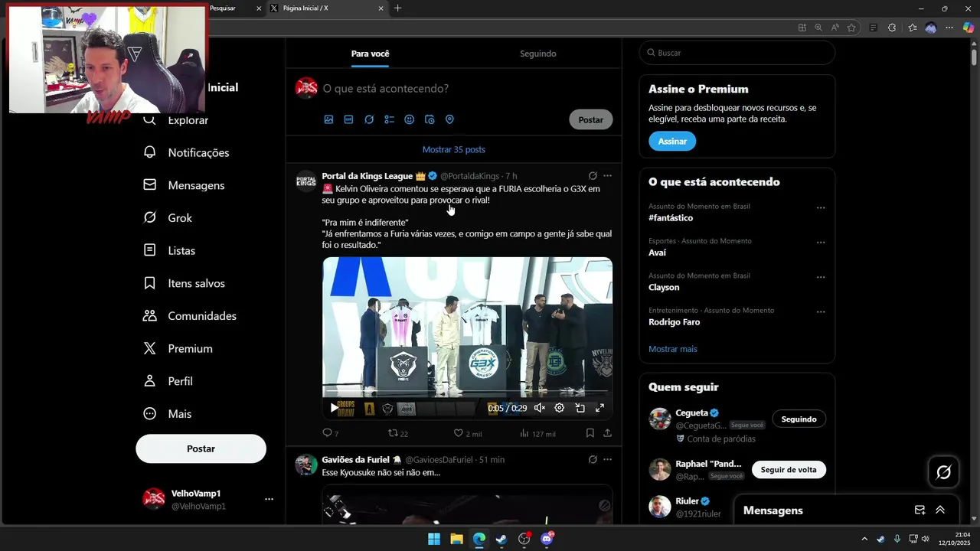Enter fullscreen on the video
Screen dimensions: 980x551
click(599, 408)
